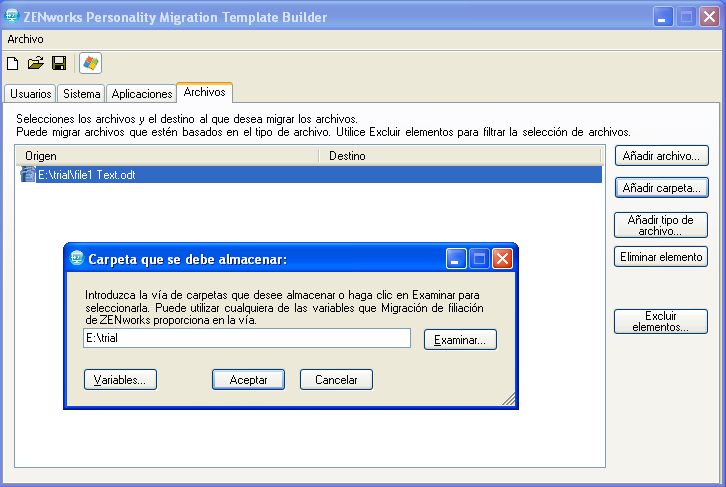The width and height of the screenshot is (726, 487).
Task: Click Añadir tipo de archivo... button
Action: [661, 225]
